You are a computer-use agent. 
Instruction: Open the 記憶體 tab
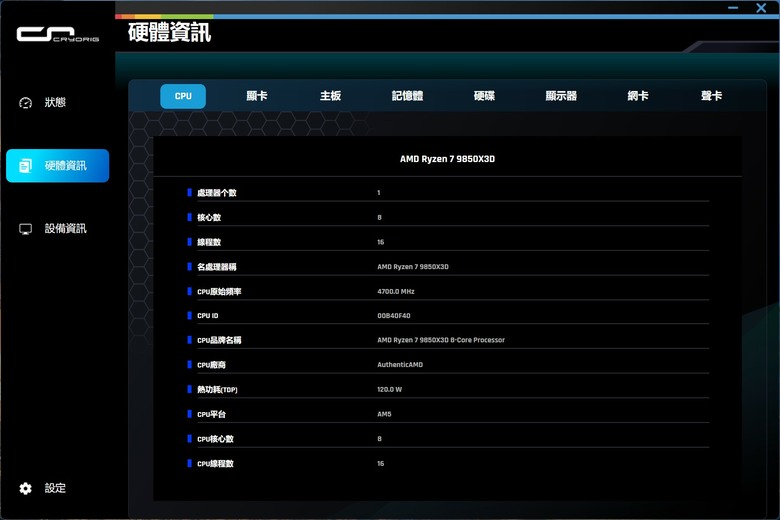[407, 96]
